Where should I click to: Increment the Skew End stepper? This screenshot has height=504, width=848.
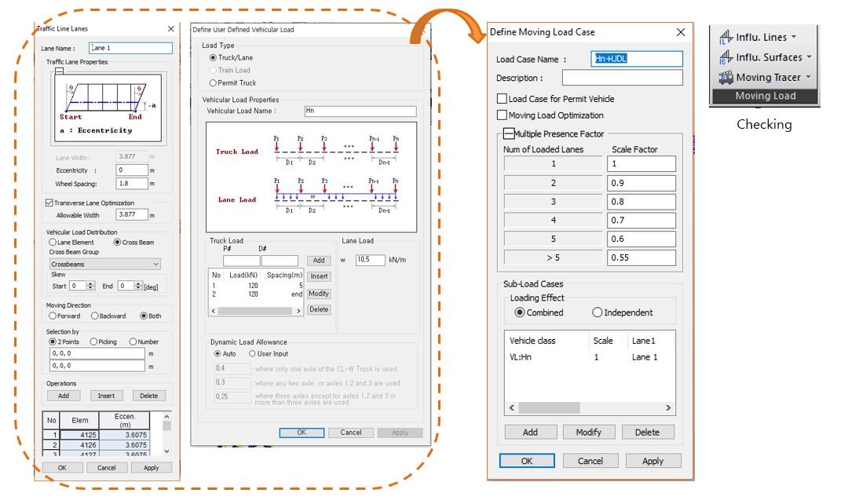pyautogui.click(x=138, y=283)
